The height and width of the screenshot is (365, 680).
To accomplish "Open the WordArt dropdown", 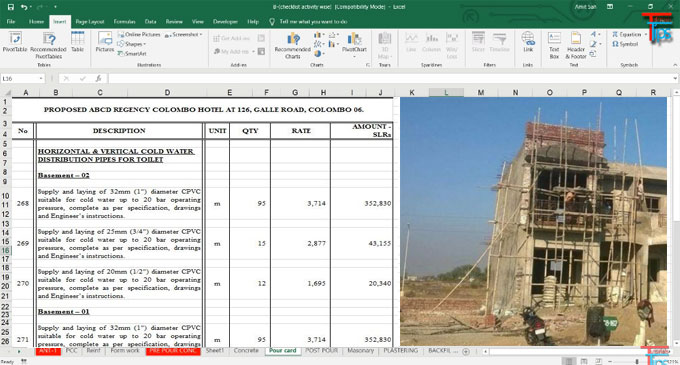I will coord(595,34).
